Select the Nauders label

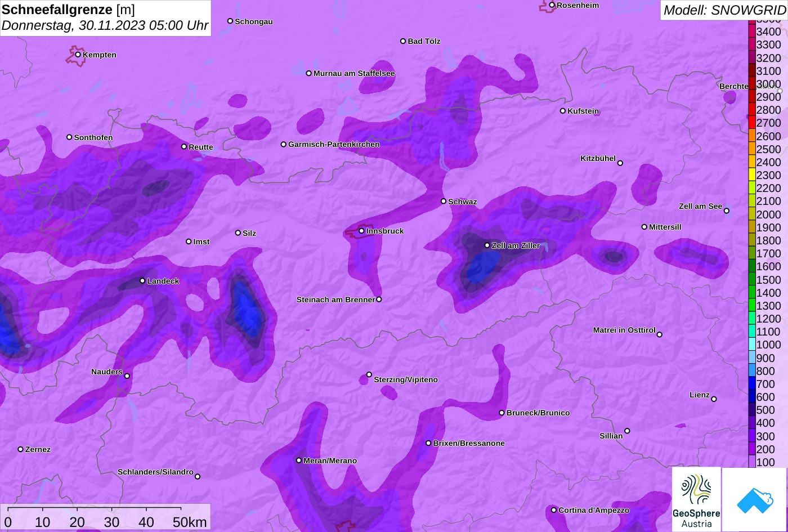pyautogui.click(x=107, y=372)
